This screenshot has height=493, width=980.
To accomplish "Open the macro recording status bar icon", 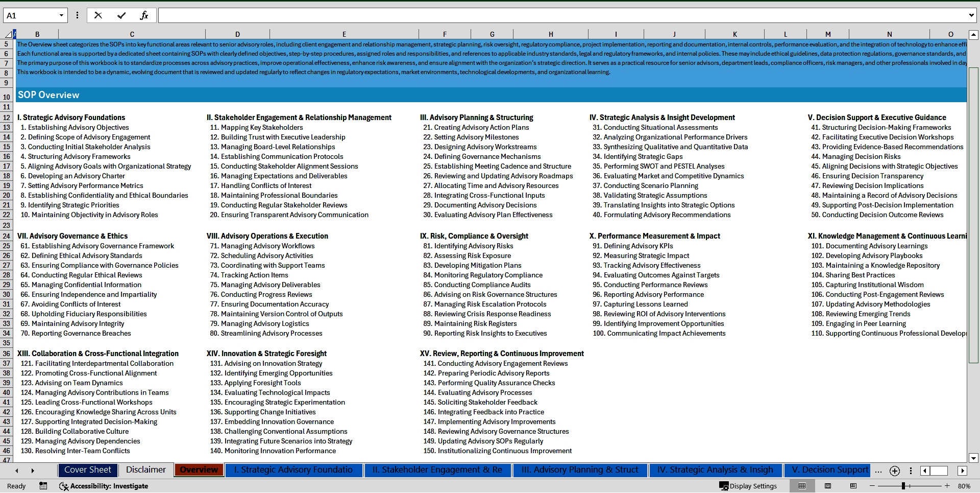I will (43, 486).
